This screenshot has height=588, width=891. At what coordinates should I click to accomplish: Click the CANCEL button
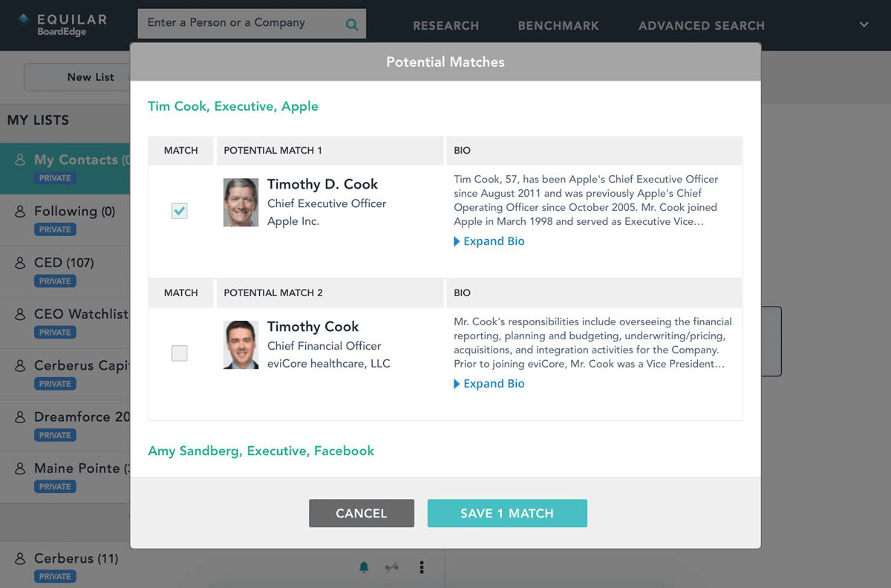(362, 513)
